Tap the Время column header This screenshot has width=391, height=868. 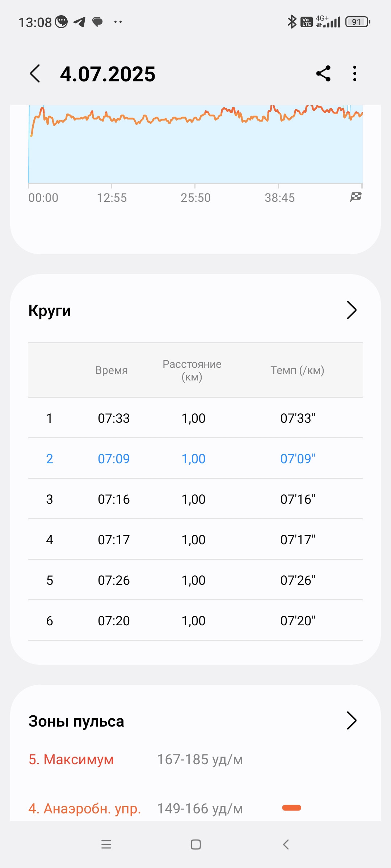pyautogui.click(x=112, y=370)
